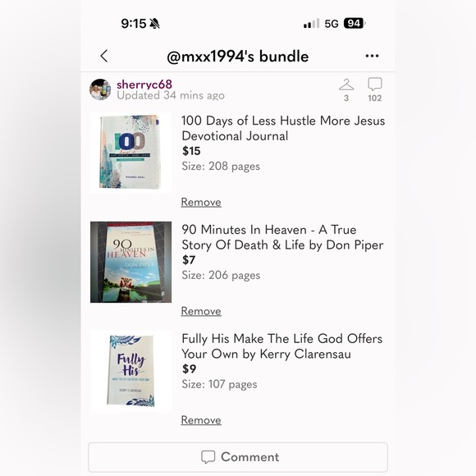This screenshot has width=476, height=476.
Task: Tap the muted bell icon in status bar
Action: (x=155, y=23)
